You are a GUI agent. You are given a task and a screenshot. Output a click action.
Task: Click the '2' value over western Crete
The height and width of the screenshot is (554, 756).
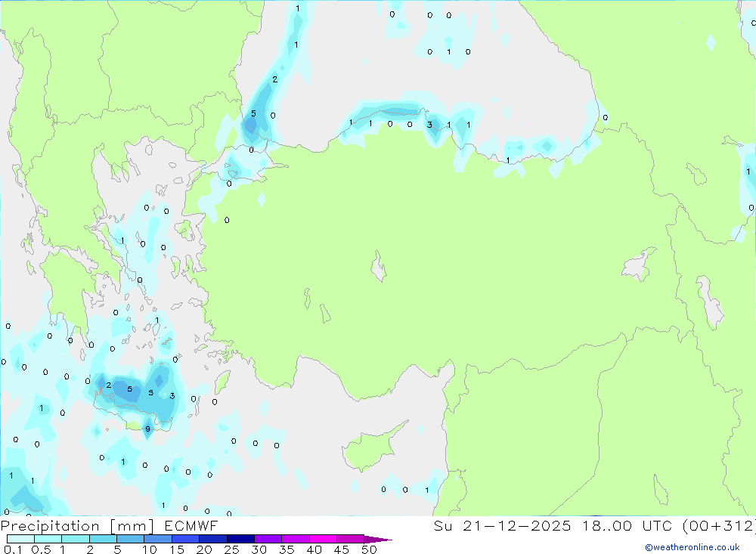(109, 385)
